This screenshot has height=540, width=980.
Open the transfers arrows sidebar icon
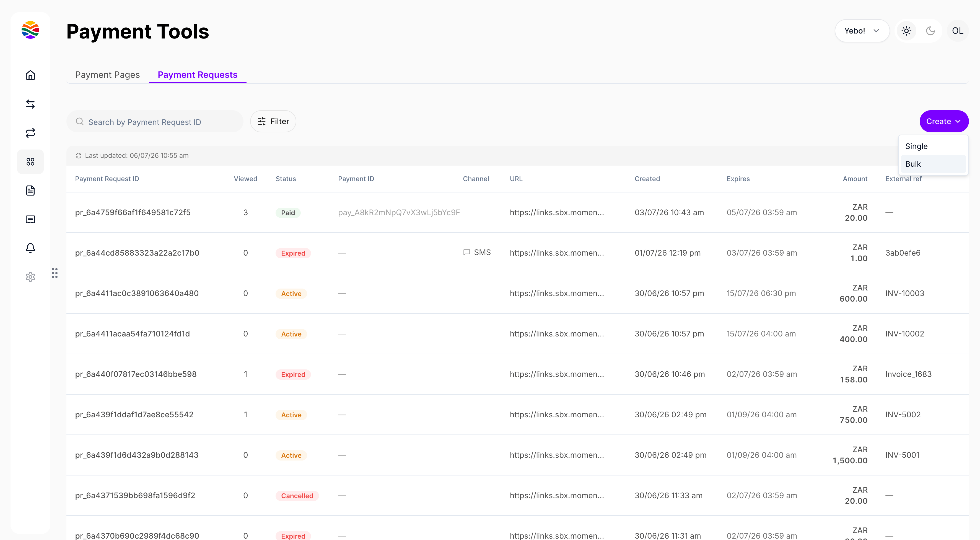(30, 104)
